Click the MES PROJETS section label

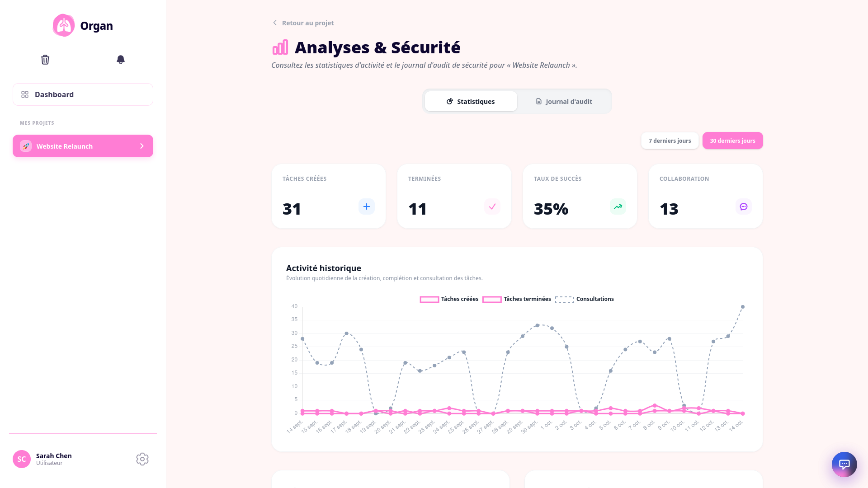click(x=37, y=123)
